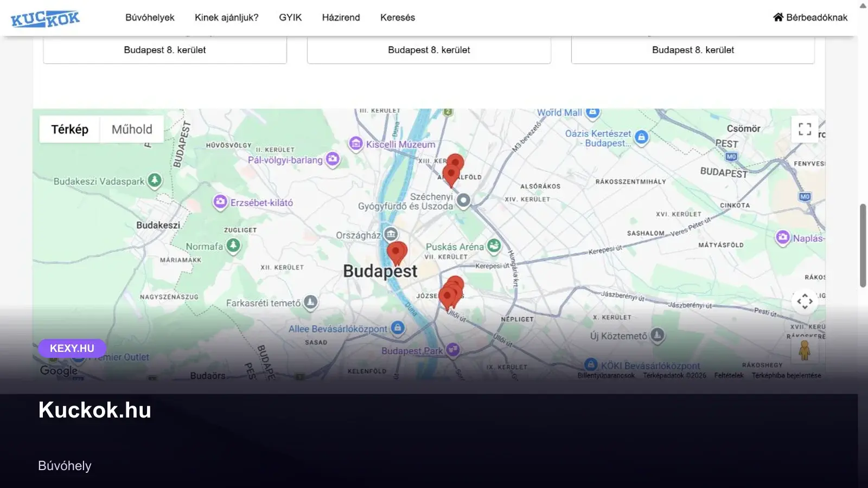
Task: Click the Street View pegman icon
Action: coord(805,350)
